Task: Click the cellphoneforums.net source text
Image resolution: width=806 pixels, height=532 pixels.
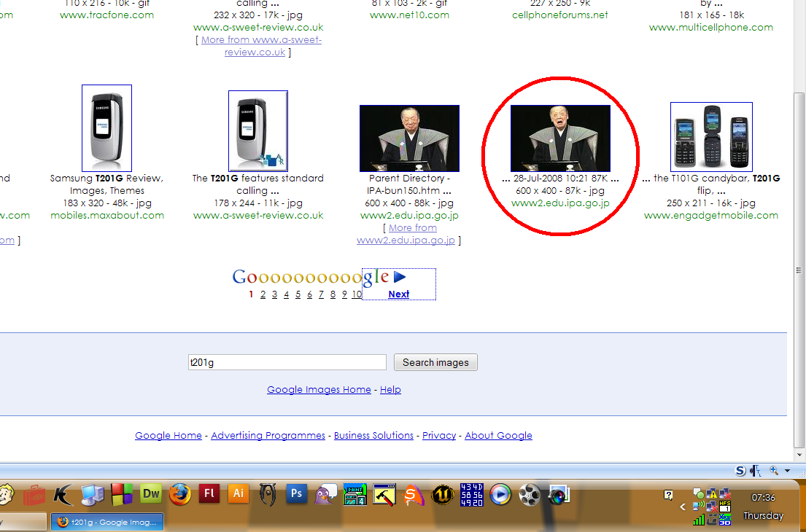Action: point(559,15)
